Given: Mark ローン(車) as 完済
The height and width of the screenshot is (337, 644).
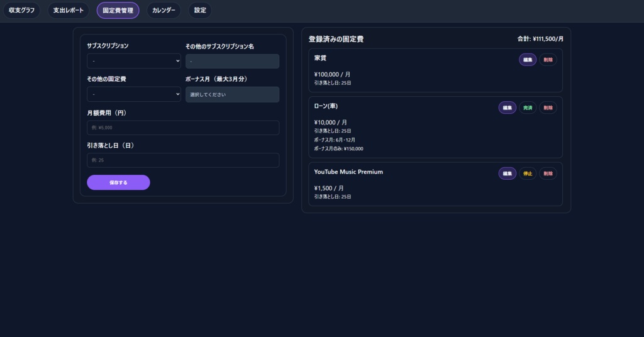Looking at the screenshot, I should 528,108.
